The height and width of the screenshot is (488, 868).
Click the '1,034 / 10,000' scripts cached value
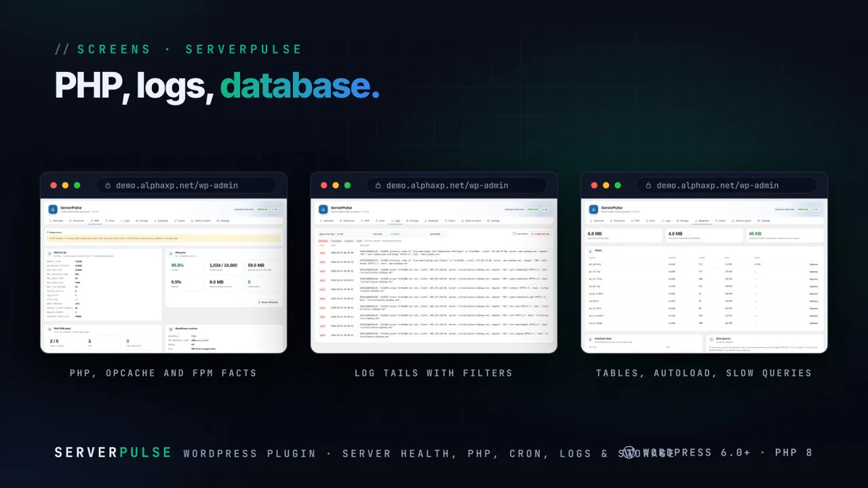224,266
